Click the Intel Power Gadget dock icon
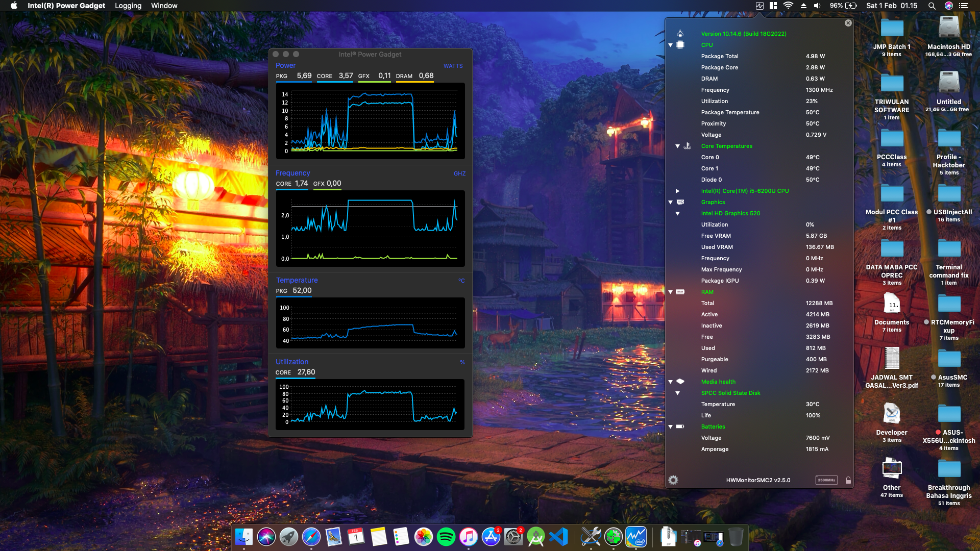 (x=636, y=537)
